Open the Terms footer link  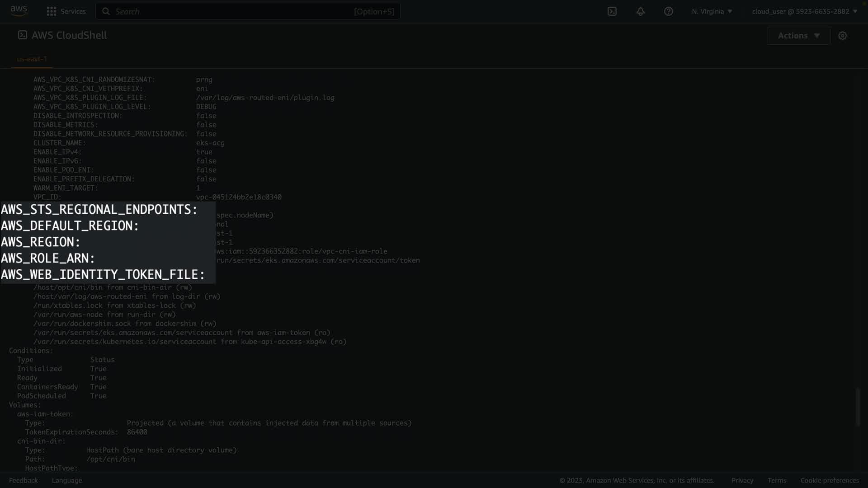tap(777, 480)
